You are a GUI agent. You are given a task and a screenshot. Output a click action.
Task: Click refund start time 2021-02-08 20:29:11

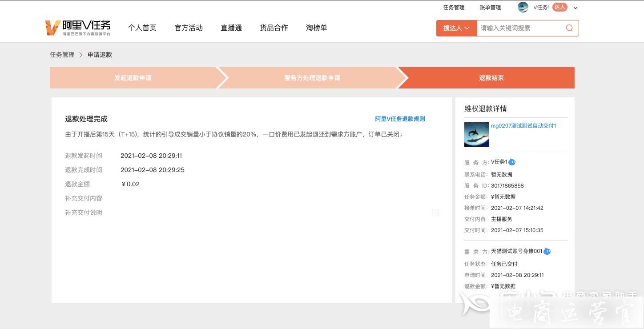(x=151, y=156)
